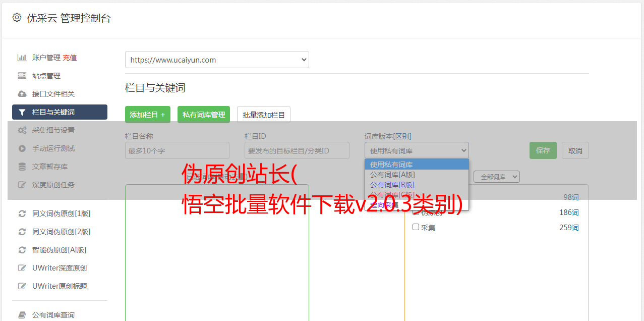The height and width of the screenshot is (321, 644).
Task: Click the gears icon for 采集细节设置
Action: (22, 130)
